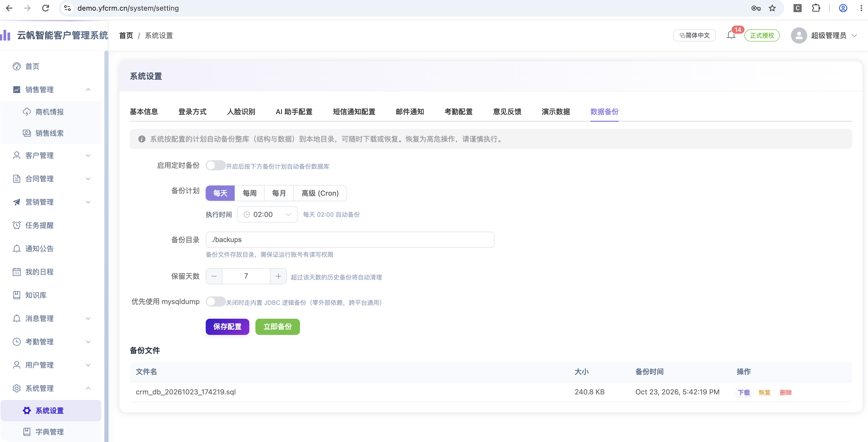Switch to the 登录方式 tab
Screen dimensions: 868x442
192,112
